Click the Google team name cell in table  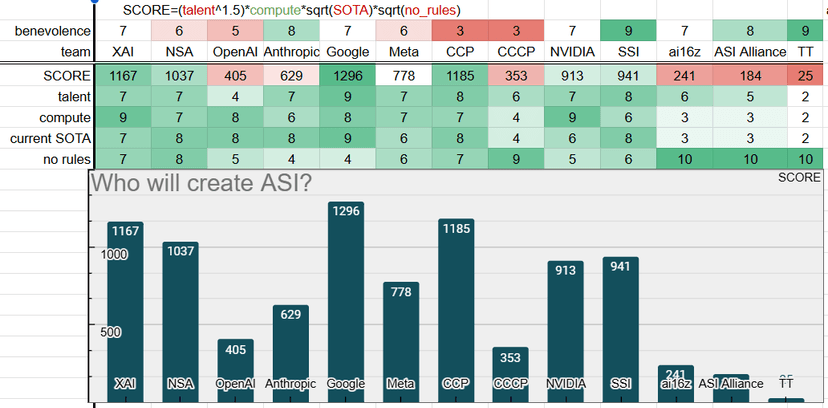(x=347, y=52)
